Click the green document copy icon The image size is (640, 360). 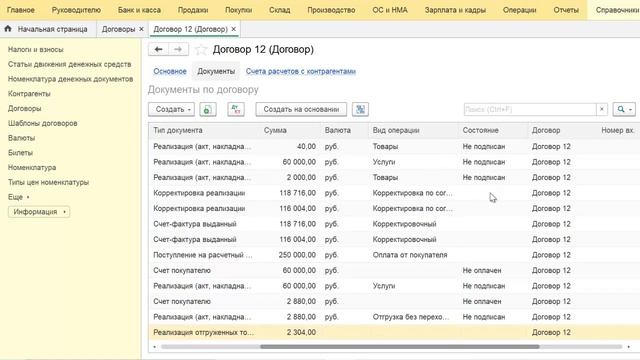click(x=208, y=109)
